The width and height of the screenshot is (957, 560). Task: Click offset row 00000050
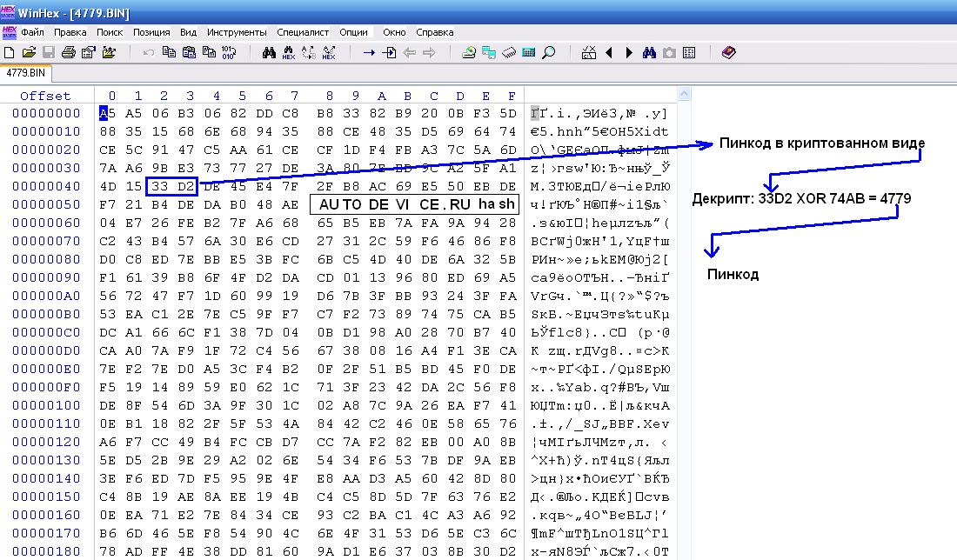pyautogui.click(x=46, y=204)
